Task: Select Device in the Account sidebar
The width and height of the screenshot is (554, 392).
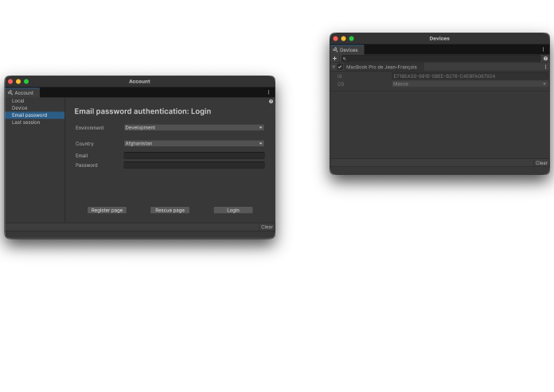Action: point(19,107)
